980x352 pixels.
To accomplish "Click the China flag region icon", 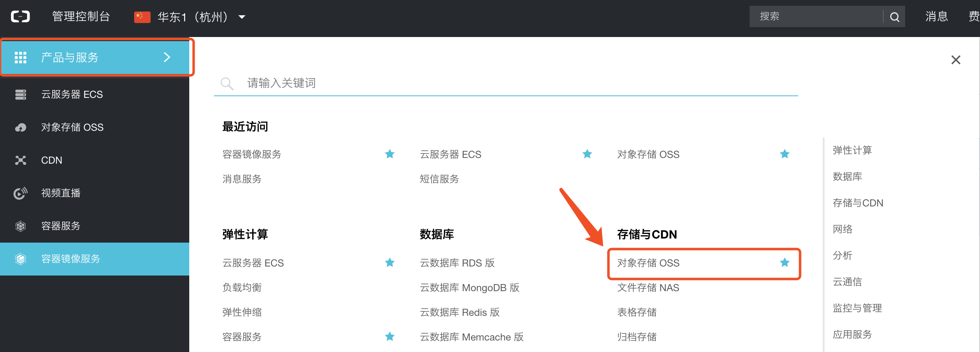I will pos(142,17).
